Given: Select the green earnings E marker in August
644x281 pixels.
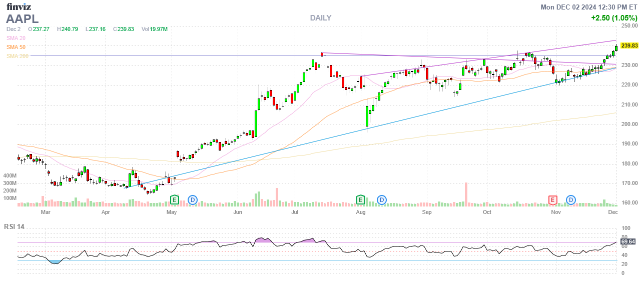Looking at the screenshot, I should click(x=360, y=200).
